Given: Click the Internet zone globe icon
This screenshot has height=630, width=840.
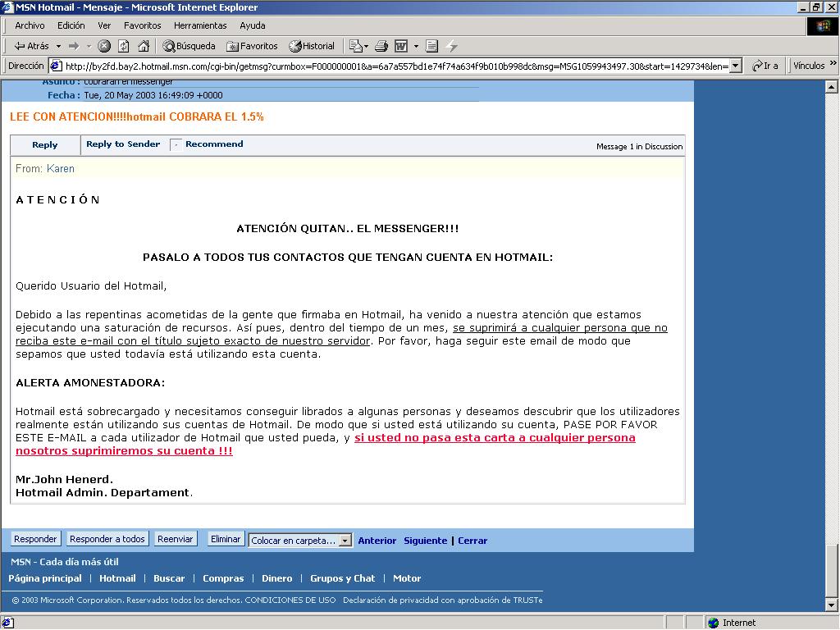Looking at the screenshot, I should point(714,623).
